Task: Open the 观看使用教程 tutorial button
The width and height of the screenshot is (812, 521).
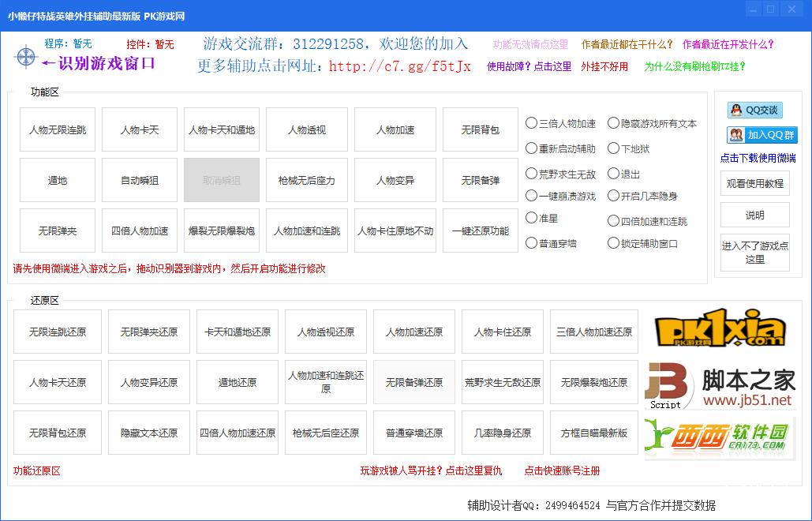Action: tap(754, 183)
